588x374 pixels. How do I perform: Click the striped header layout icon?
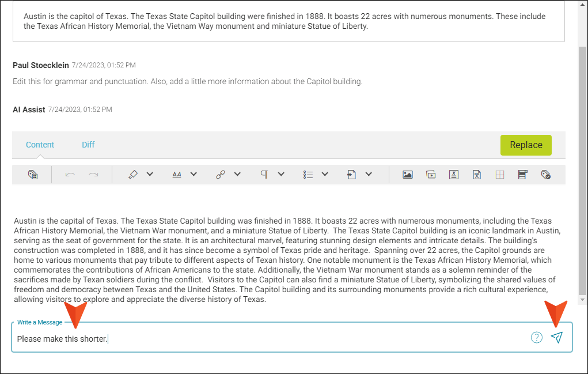522,175
